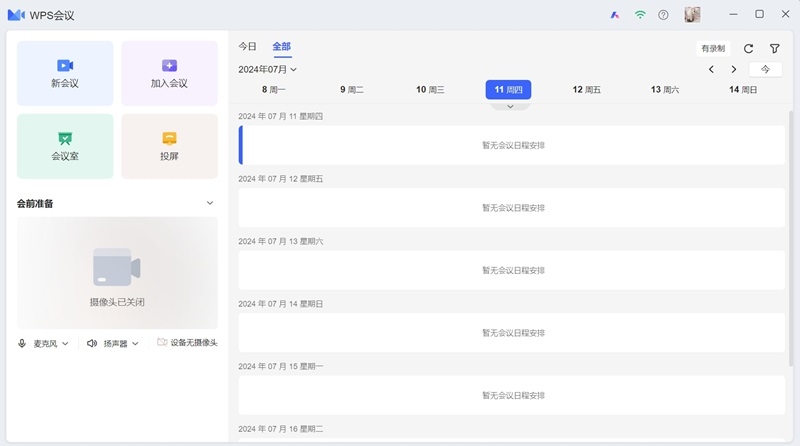800x446 pixels.
Task: Switch to the 今日 tab
Action: (x=247, y=46)
